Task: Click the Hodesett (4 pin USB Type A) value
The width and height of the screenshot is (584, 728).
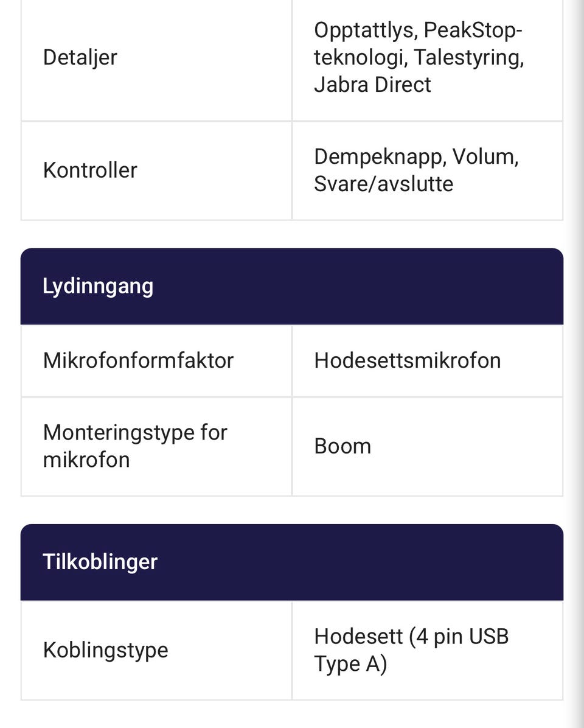Action: click(x=411, y=650)
